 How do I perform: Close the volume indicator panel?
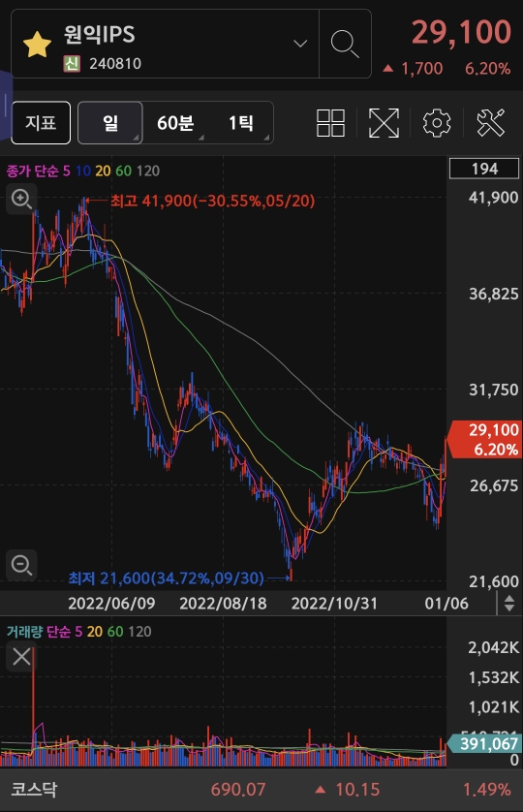[x=21, y=657]
